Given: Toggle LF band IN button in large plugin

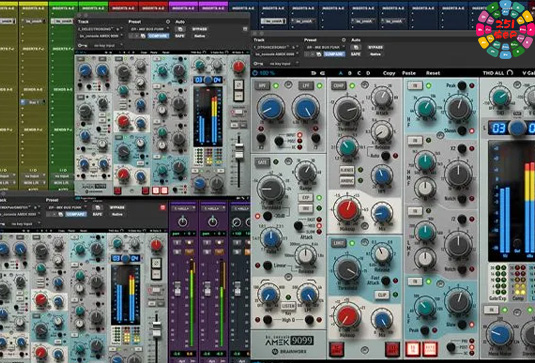Looking at the screenshot, I should 415,282.
